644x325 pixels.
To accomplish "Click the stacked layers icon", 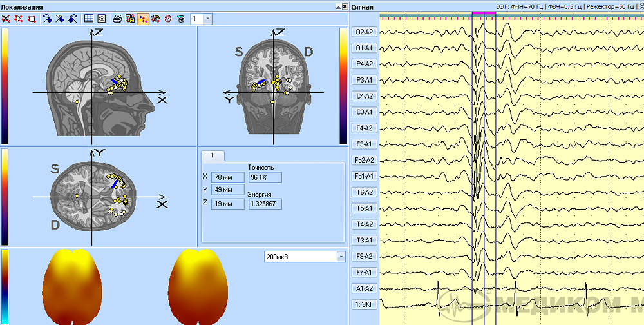I will pyautogui.click(x=181, y=19).
